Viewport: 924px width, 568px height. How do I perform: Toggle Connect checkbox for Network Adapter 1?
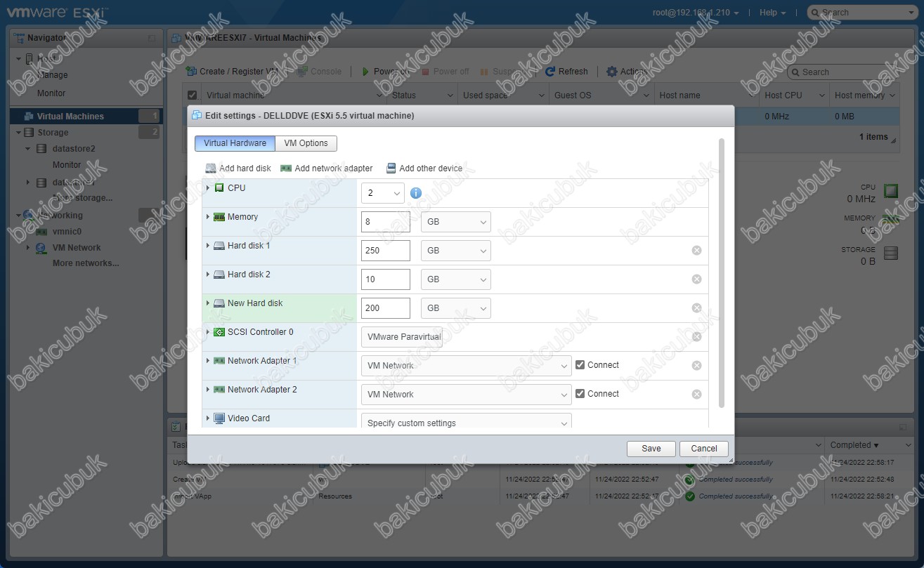click(580, 365)
